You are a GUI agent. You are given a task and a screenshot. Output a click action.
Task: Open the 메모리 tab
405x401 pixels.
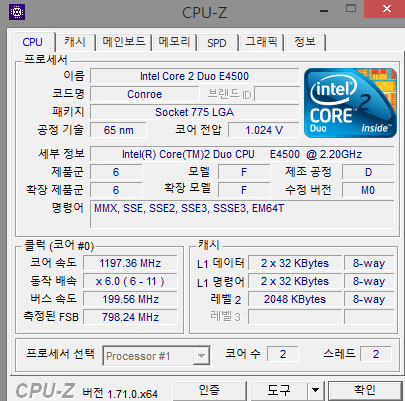[x=174, y=42]
